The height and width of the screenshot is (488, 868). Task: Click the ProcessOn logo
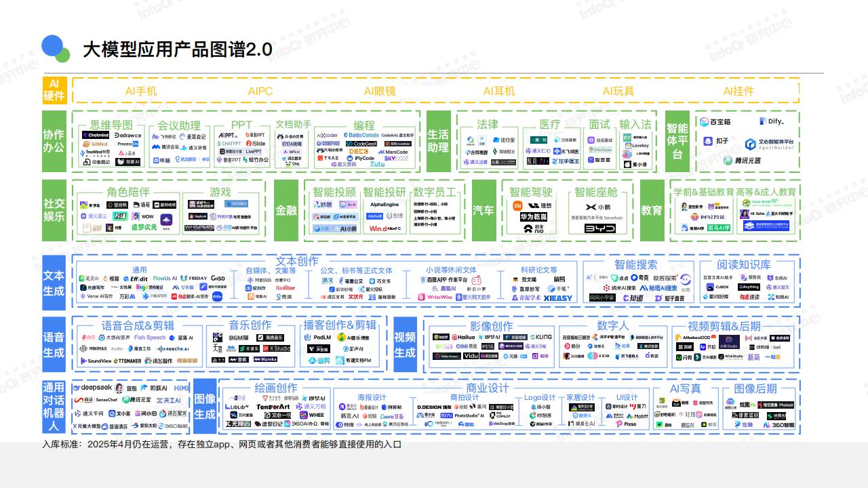(x=127, y=144)
